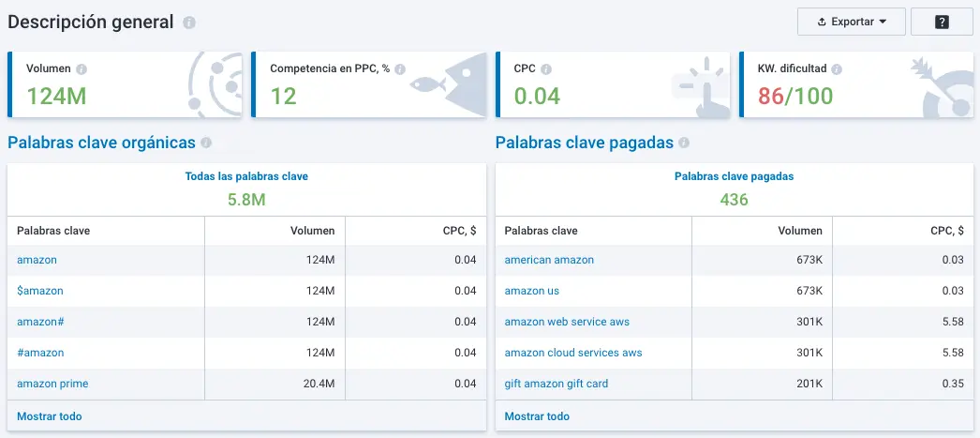Click info icon beside CPC card title

(546, 68)
